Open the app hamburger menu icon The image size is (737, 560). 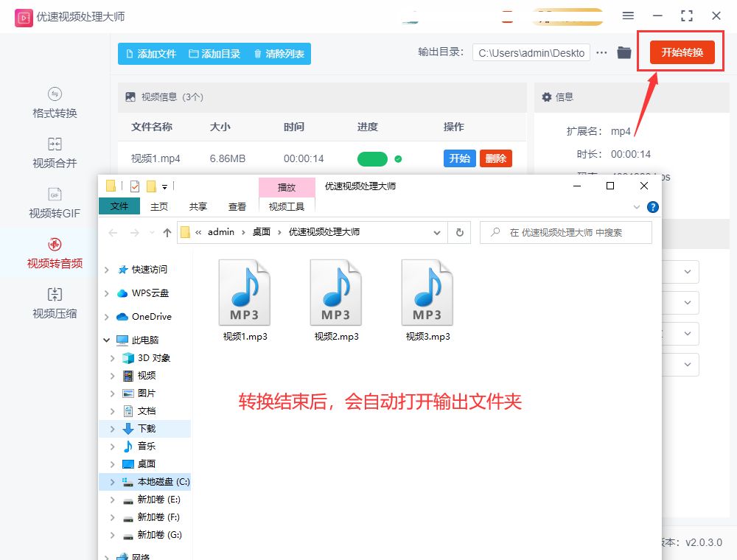point(628,15)
